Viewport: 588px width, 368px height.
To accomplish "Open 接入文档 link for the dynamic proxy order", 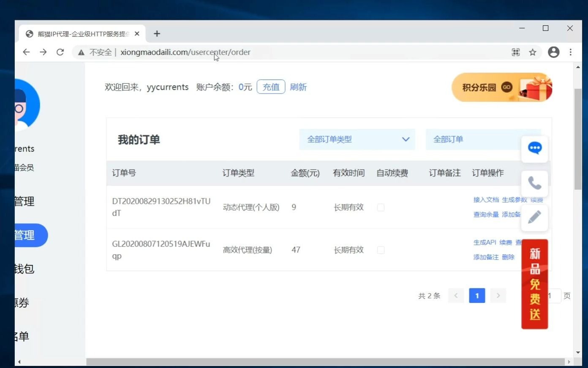I will click(486, 200).
